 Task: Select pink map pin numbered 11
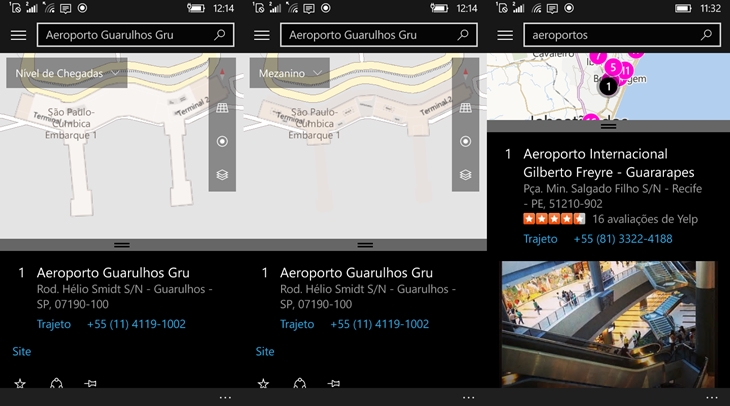click(626, 70)
